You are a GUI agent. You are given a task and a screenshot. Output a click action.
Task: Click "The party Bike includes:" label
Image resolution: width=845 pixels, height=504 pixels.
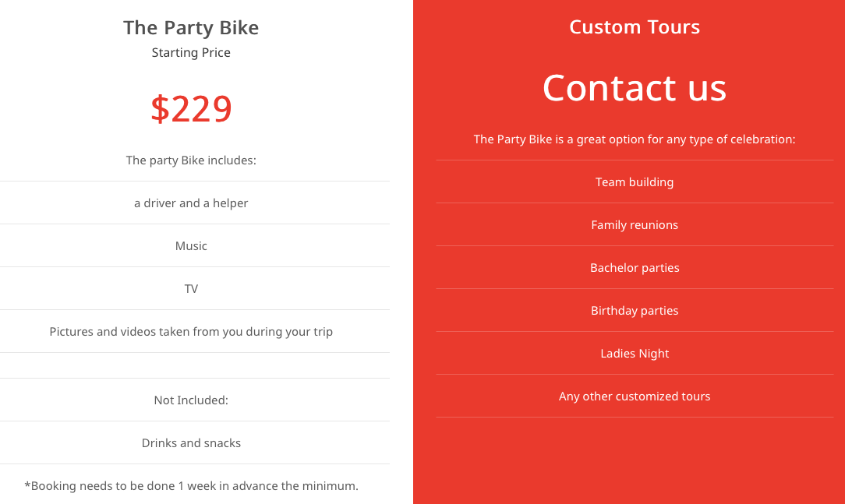pos(191,160)
